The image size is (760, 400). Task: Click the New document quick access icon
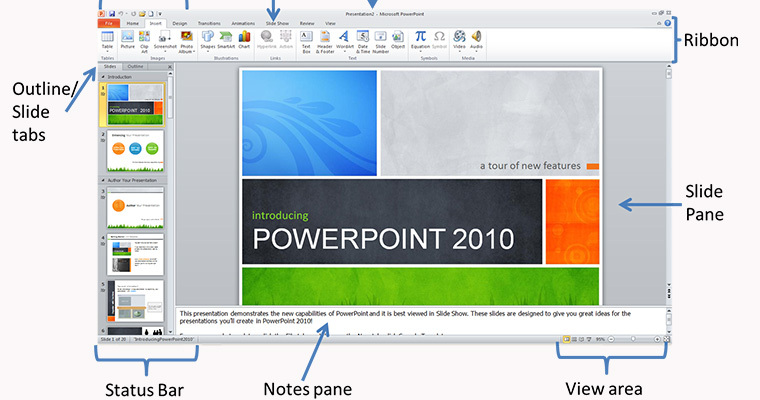pos(151,14)
